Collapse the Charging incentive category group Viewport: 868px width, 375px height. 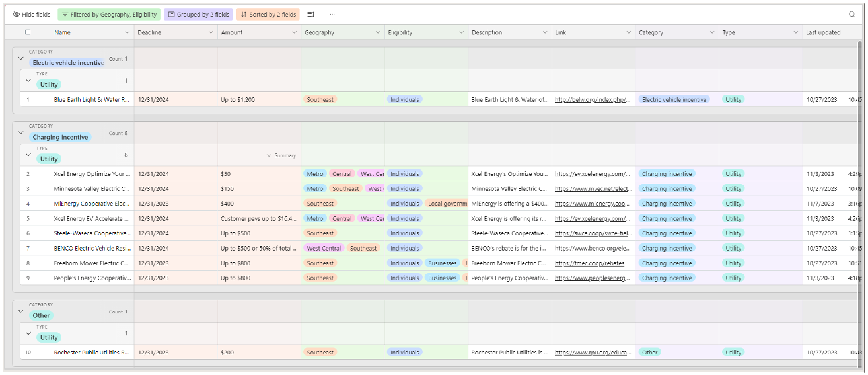coord(20,133)
